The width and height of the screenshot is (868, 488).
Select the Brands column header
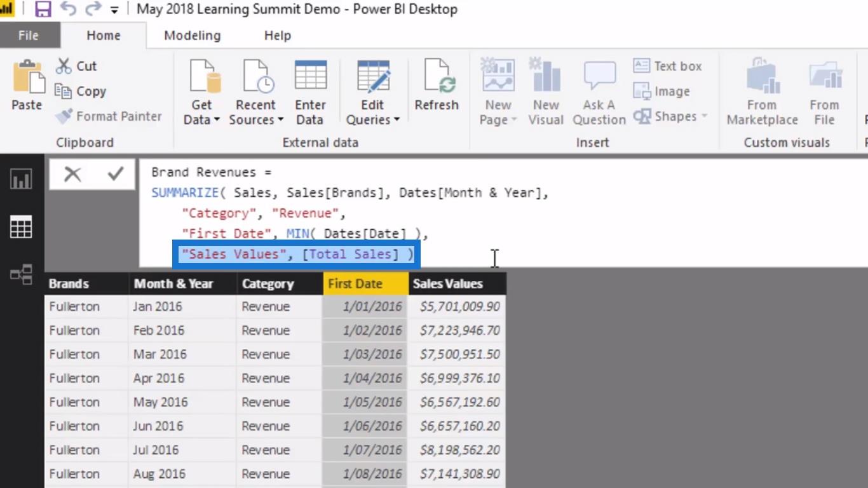(86, 284)
